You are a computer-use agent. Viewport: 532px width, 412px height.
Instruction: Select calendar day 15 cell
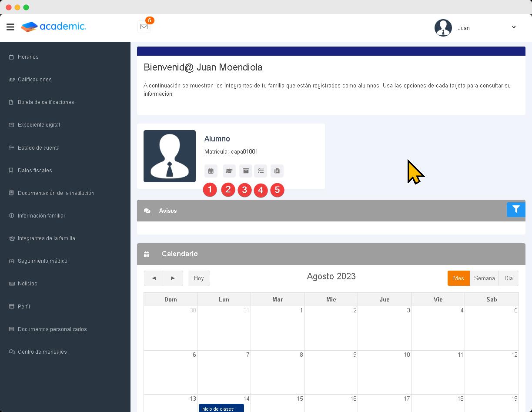click(x=278, y=403)
